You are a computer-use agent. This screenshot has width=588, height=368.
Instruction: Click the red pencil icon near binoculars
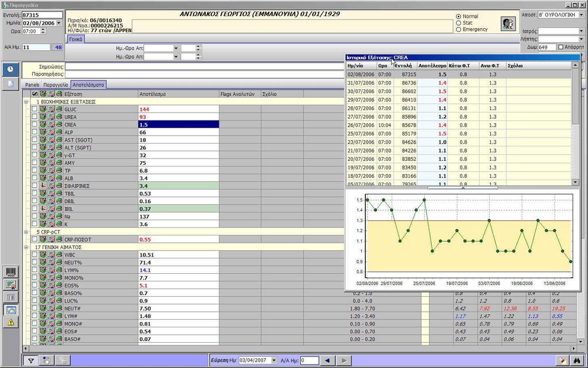[x=562, y=361]
